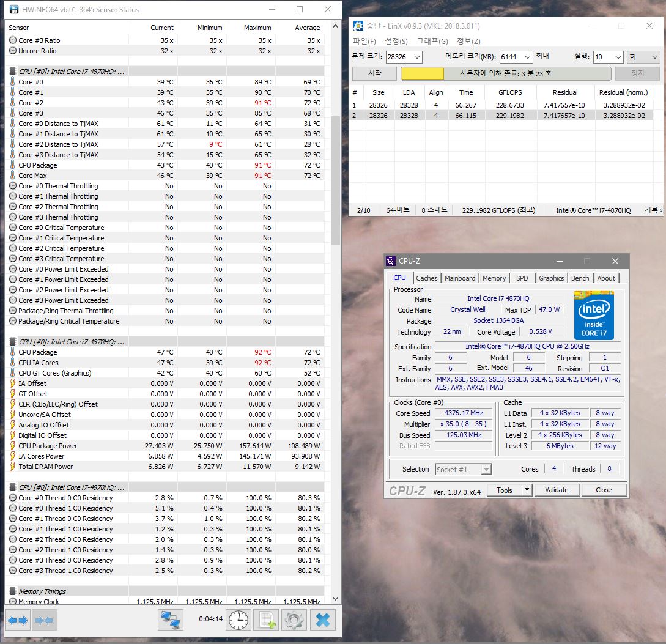666x644 pixels.
Task: Click HWiNFO Average column header
Action: click(300, 27)
